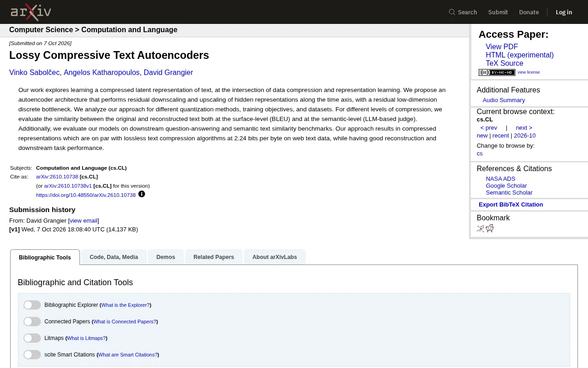This screenshot has width=588, height=368.
Task: Open the NASA ADS link
Action: click(501, 179)
